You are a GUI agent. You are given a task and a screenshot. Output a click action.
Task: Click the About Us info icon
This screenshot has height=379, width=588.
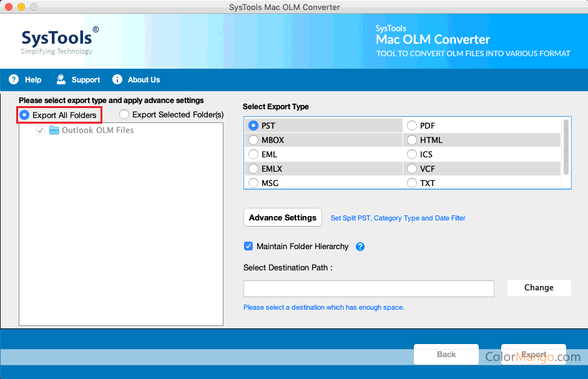pyautogui.click(x=117, y=79)
